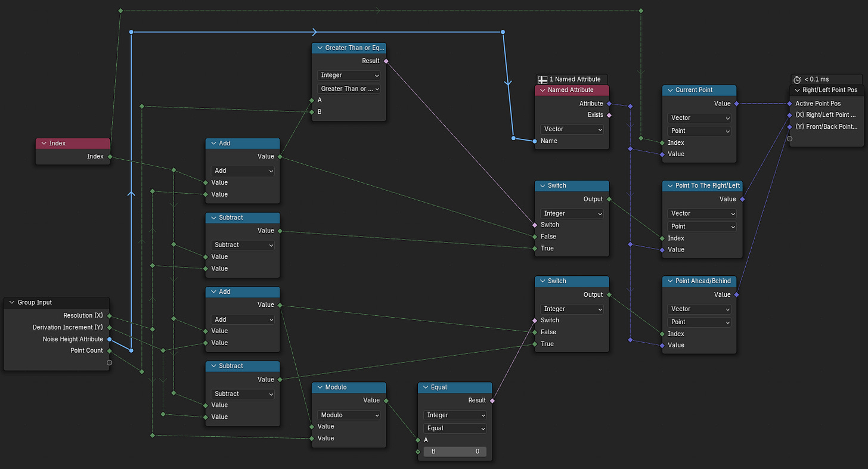Click the Attribute output socket on Named Attribute
Viewport: 868px width, 469px height.
point(609,103)
